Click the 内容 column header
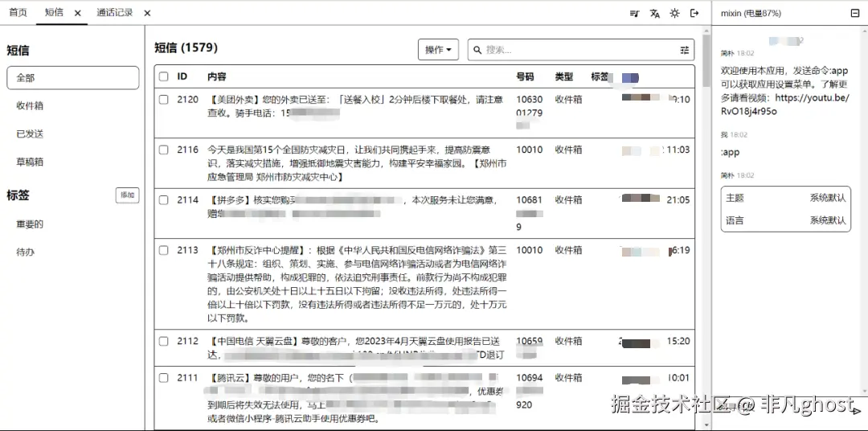Screen dimensions: 868x431 tap(216, 76)
